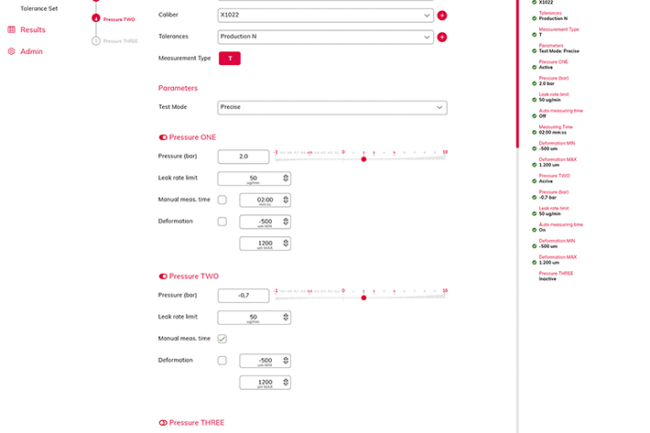
Task: Open the Caliber dropdown showing X1022
Action: pyautogui.click(x=325, y=16)
